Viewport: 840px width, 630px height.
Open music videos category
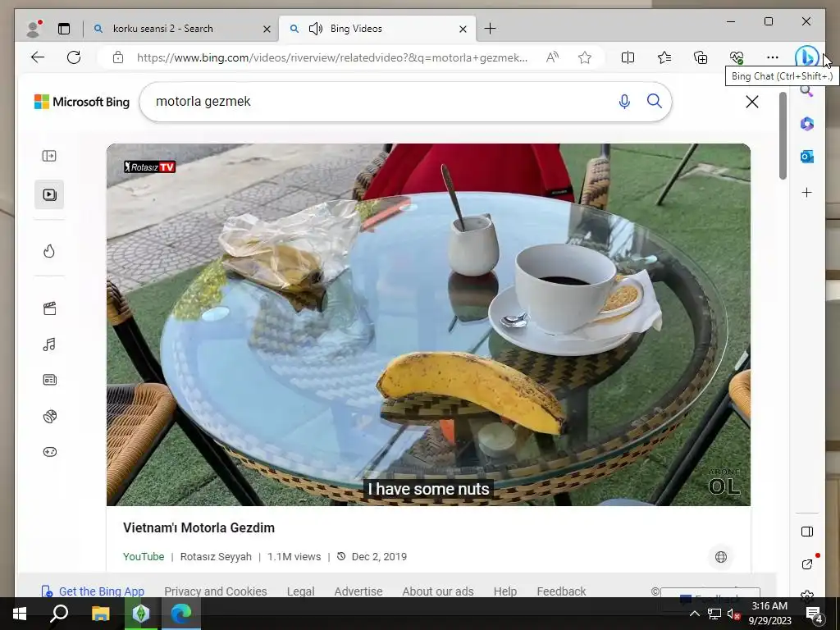point(49,345)
